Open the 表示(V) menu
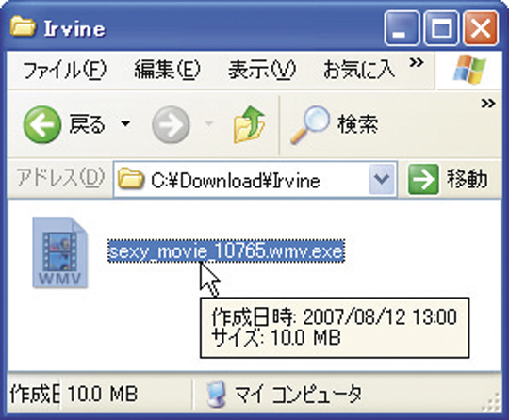 point(262,70)
